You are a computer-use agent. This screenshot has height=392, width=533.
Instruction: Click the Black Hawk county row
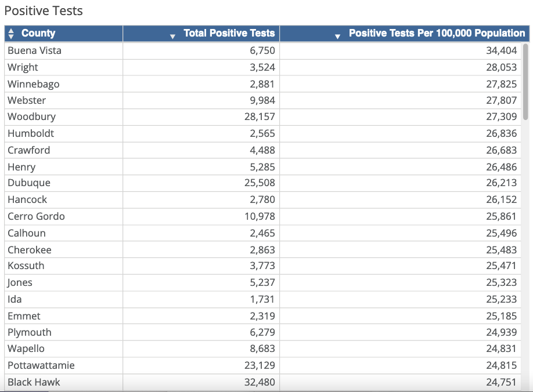pyautogui.click(x=262, y=382)
